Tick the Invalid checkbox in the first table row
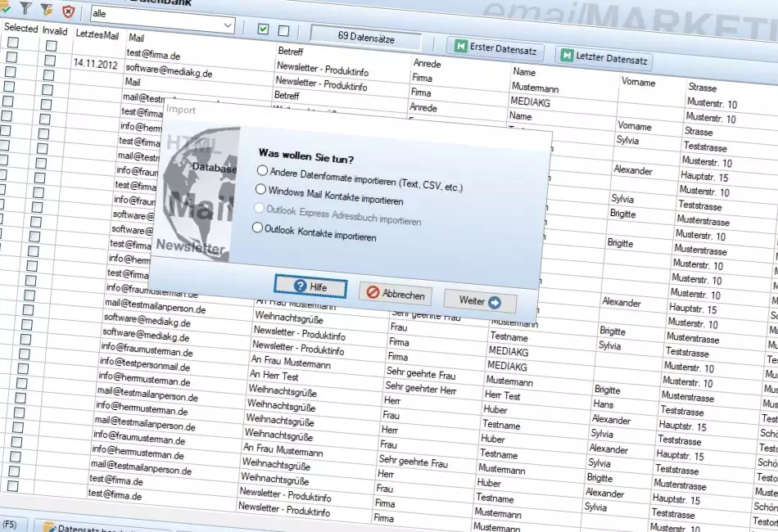The width and height of the screenshot is (778, 532). [51, 46]
